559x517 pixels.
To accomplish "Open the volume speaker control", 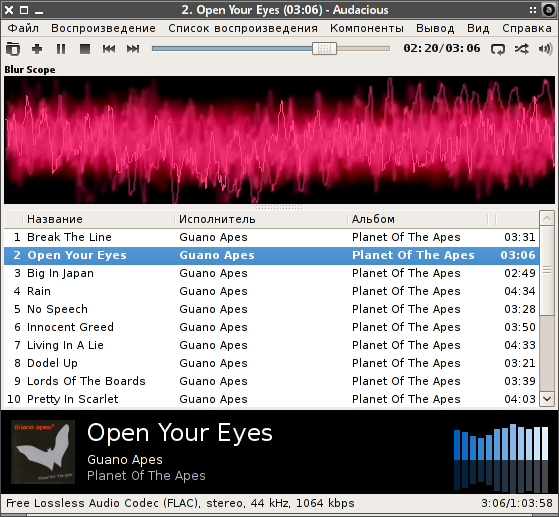I will coord(545,49).
